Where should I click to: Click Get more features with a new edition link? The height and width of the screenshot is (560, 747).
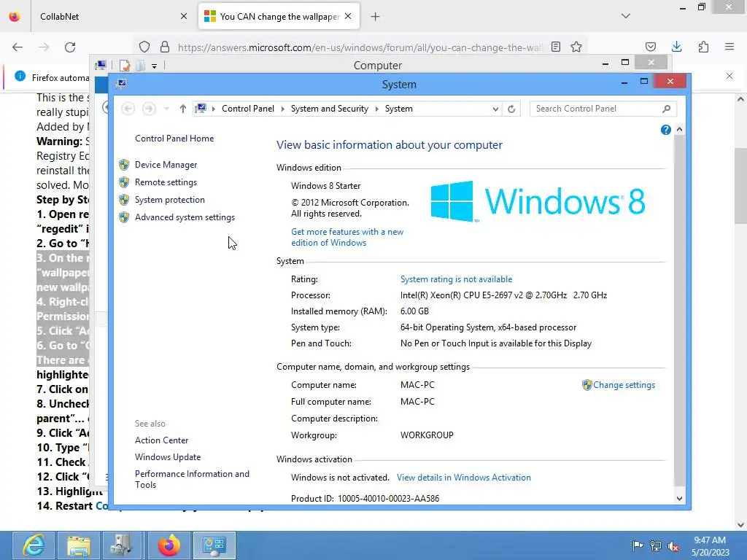[x=347, y=237]
